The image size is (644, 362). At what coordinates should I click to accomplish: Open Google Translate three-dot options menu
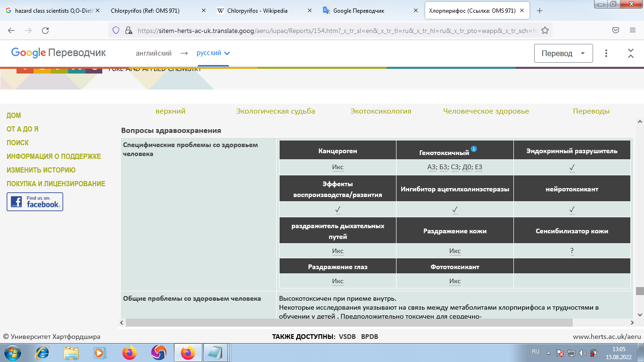click(x=606, y=53)
